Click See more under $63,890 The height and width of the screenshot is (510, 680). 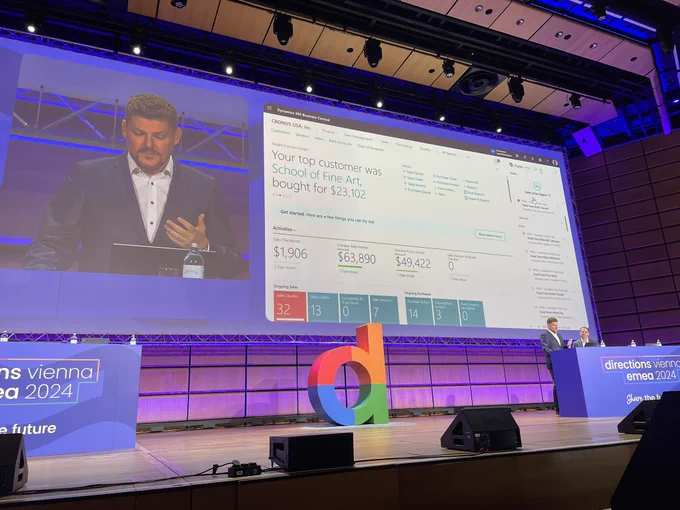pos(349,271)
